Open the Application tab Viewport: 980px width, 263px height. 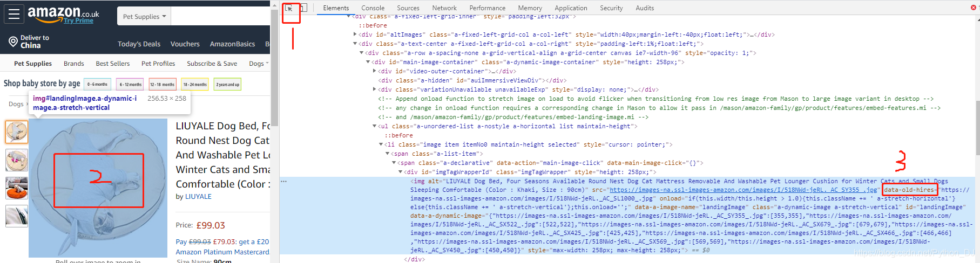click(x=571, y=8)
